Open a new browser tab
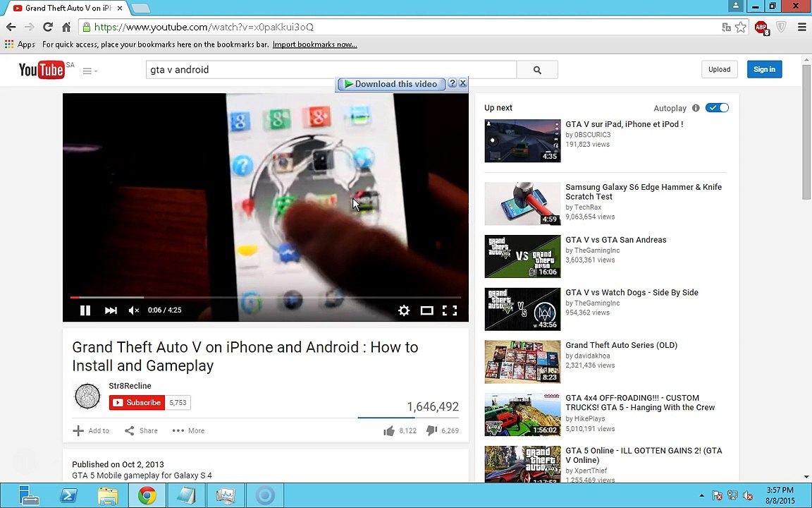Image resolution: width=812 pixels, height=508 pixels. pyautogui.click(x=140, y=8)
